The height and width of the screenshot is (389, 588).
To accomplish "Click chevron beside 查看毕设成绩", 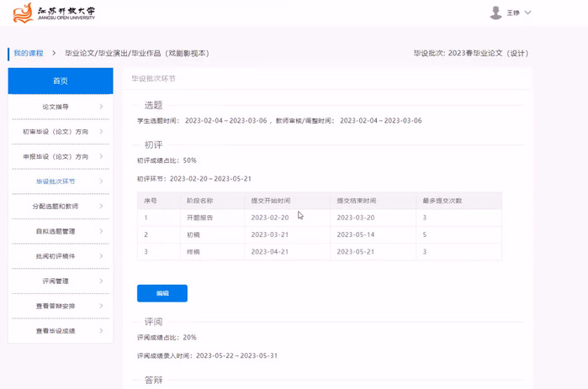I will point(101,331).
